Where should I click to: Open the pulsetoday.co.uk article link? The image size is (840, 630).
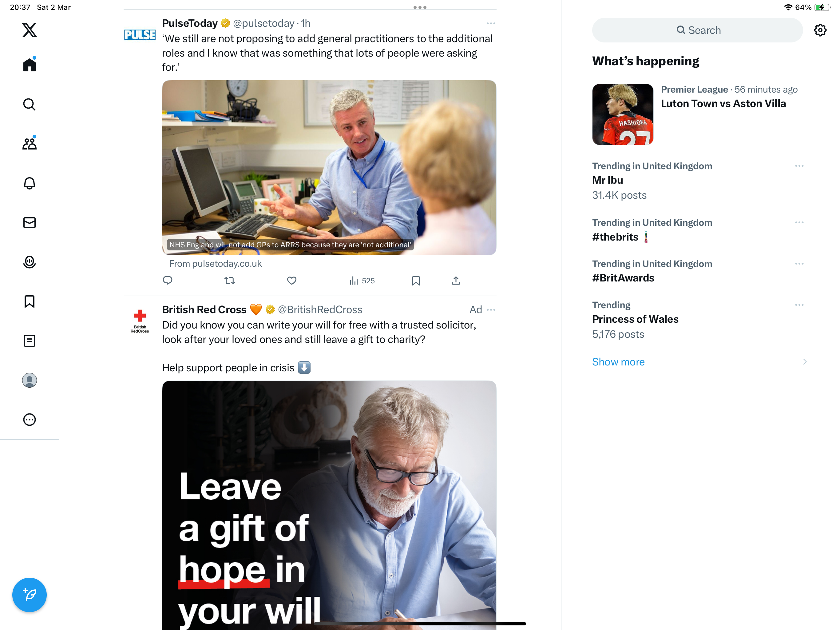[329, 168]
